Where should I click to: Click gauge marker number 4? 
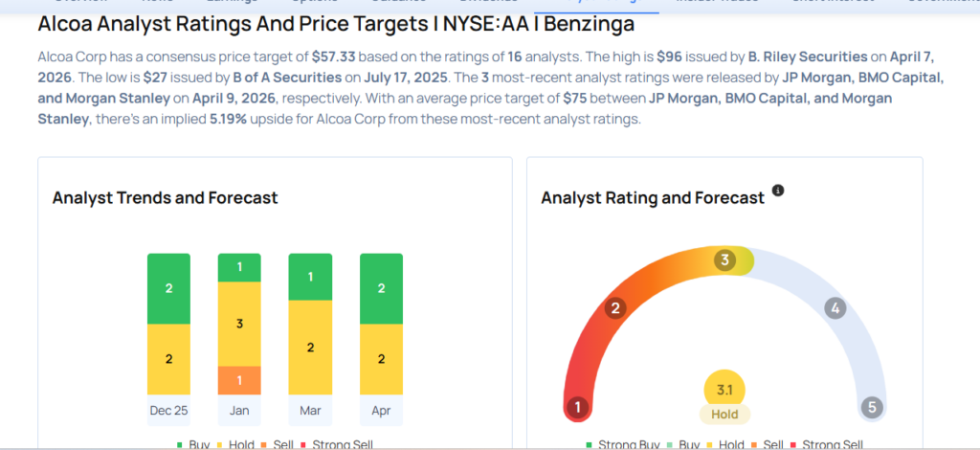click(x=835, y=308)
